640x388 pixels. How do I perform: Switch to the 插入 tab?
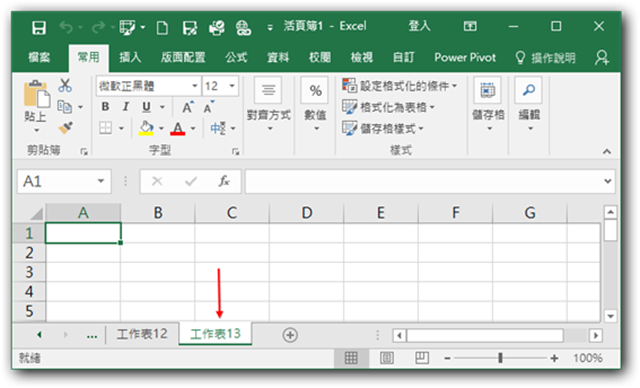pos(130,58)
